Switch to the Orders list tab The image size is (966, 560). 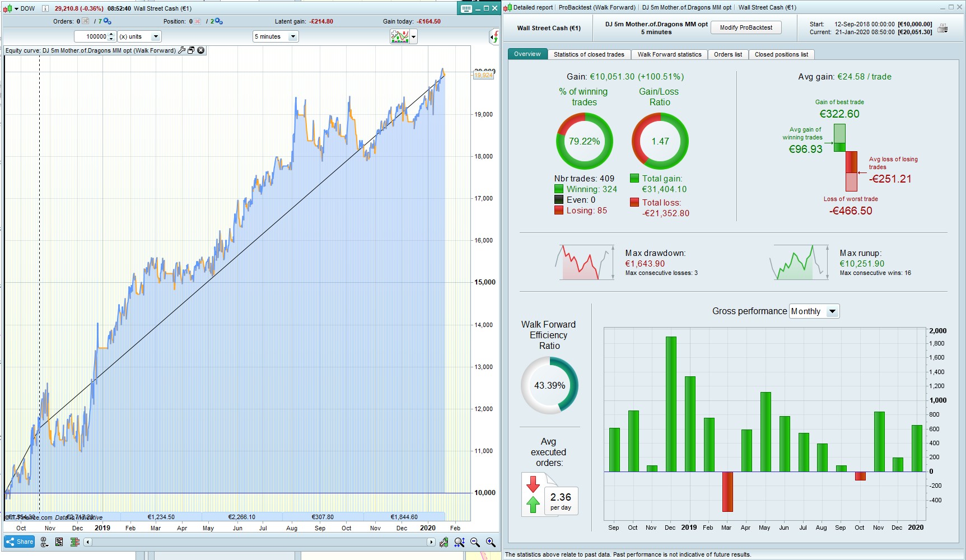point(728,54)
